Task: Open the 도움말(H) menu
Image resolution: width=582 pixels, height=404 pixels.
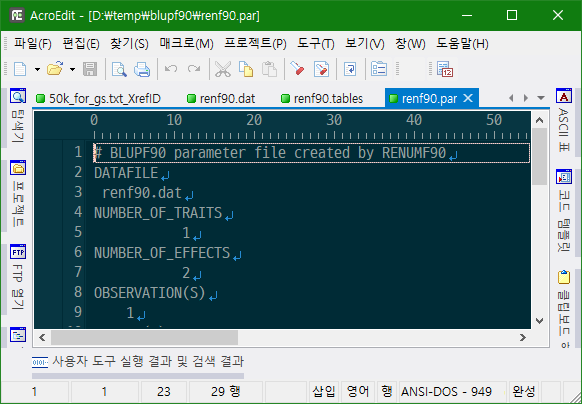Action: [x=462, y=44]
